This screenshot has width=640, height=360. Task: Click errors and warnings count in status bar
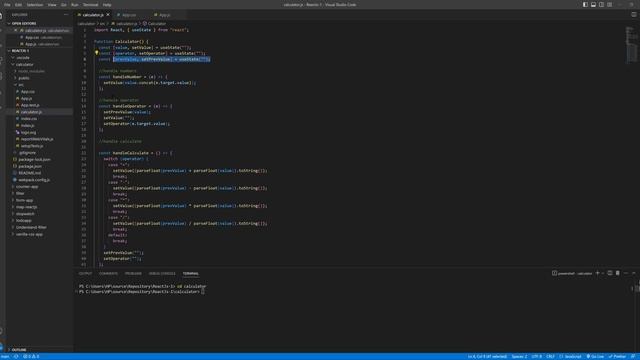[31, 356]
